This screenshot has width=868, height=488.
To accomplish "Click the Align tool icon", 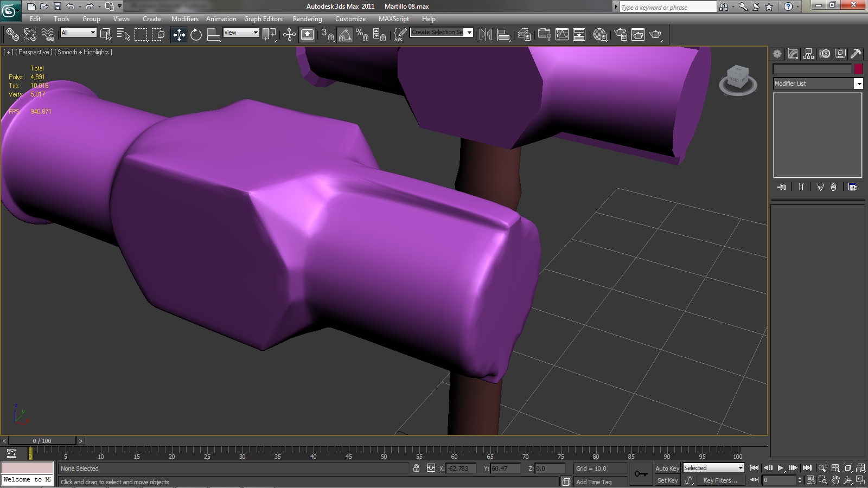I will point(504,35).
